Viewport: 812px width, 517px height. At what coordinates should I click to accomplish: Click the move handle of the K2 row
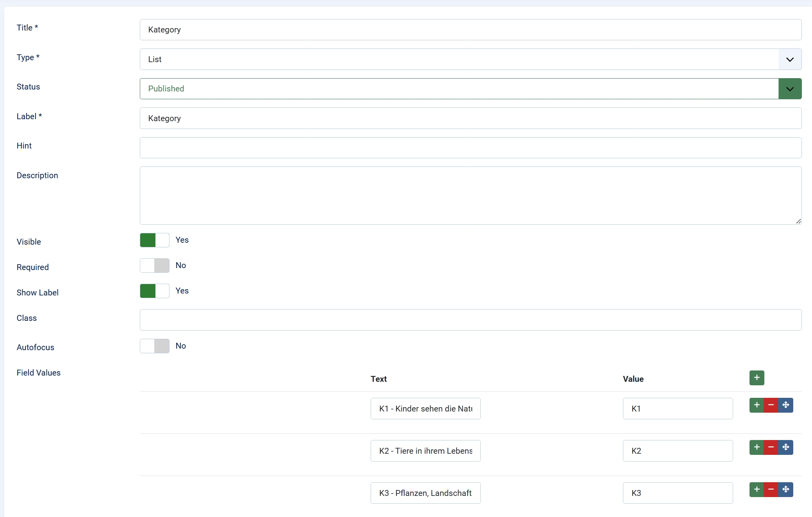(786, 447)
